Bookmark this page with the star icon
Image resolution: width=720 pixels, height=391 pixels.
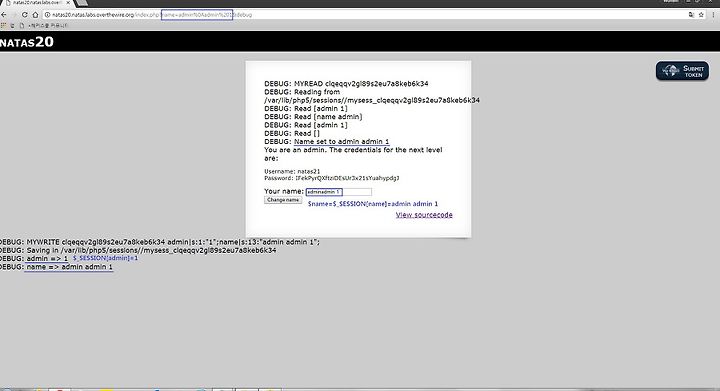point(701,15)
